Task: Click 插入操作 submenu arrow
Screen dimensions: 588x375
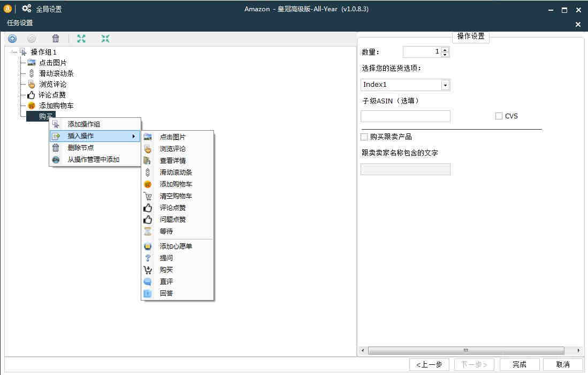Action: click(134, 136)
